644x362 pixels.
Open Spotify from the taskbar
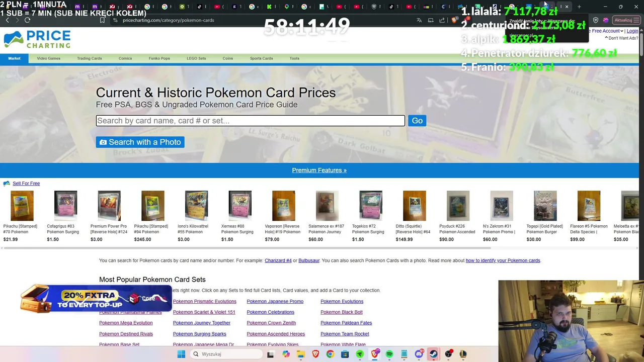pyautogui.click(x=389, y=354)
